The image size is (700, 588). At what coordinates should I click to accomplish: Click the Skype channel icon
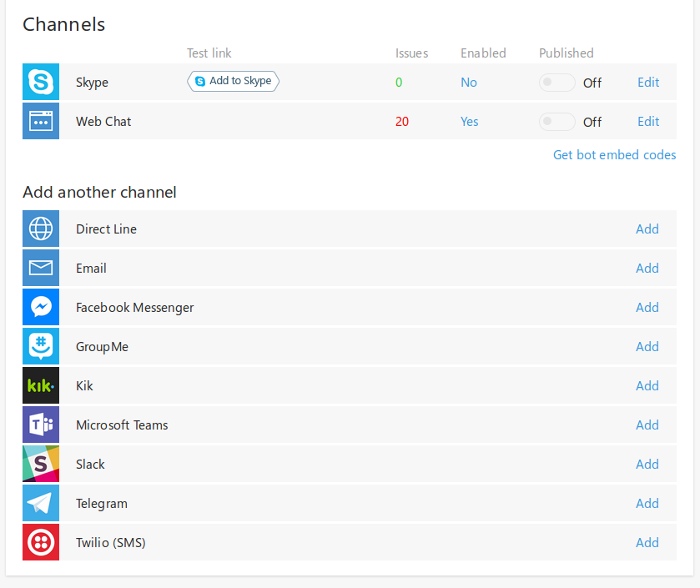pos(40,82)
